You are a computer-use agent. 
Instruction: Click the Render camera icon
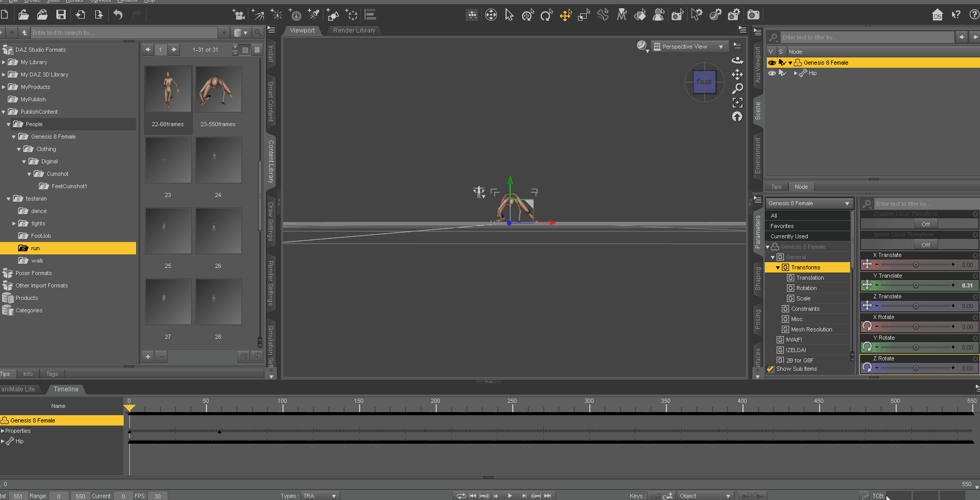[753, 15]
